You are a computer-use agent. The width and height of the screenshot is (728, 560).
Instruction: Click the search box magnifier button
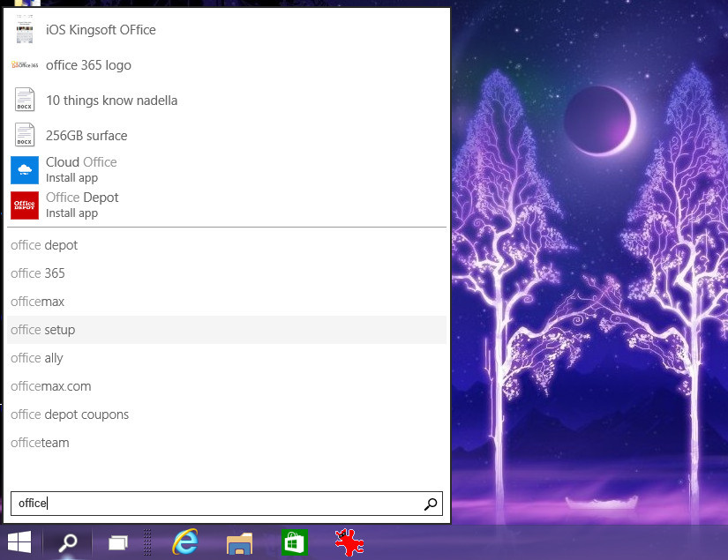click(430, 504)
